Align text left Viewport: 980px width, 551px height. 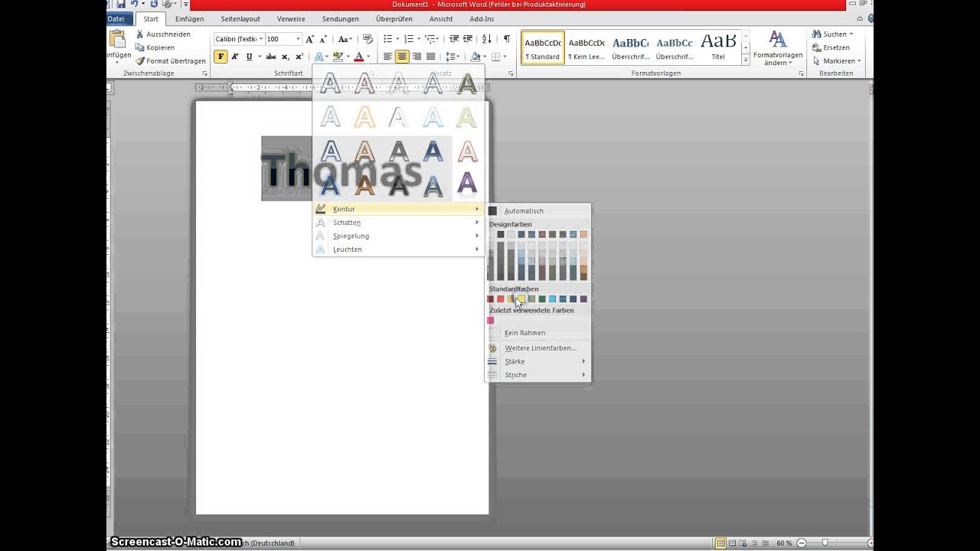[388, 57]
